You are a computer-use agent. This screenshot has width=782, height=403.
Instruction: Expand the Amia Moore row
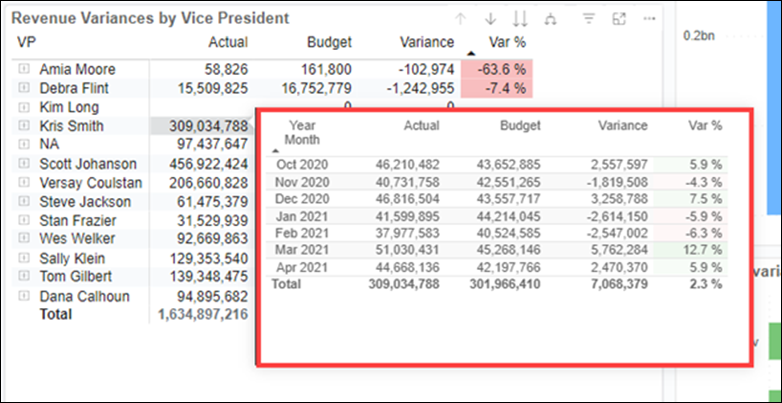[x=24, y=70]
